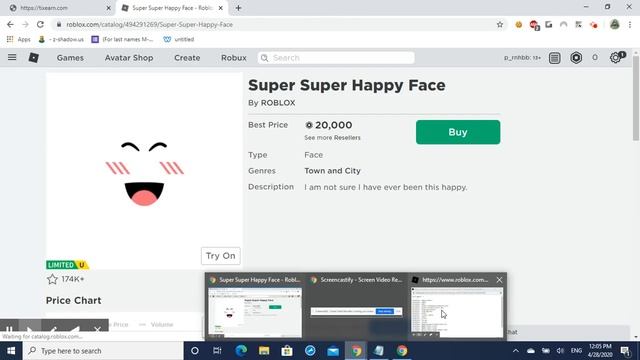640x360 pixels.
Task: Click the green Buy button
Action: (458, 132)
